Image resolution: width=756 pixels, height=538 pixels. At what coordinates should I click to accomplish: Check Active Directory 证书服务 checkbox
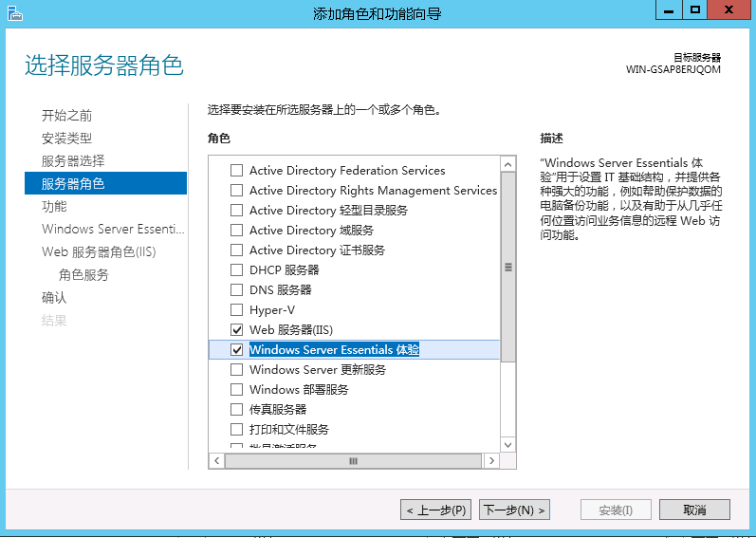236,250
